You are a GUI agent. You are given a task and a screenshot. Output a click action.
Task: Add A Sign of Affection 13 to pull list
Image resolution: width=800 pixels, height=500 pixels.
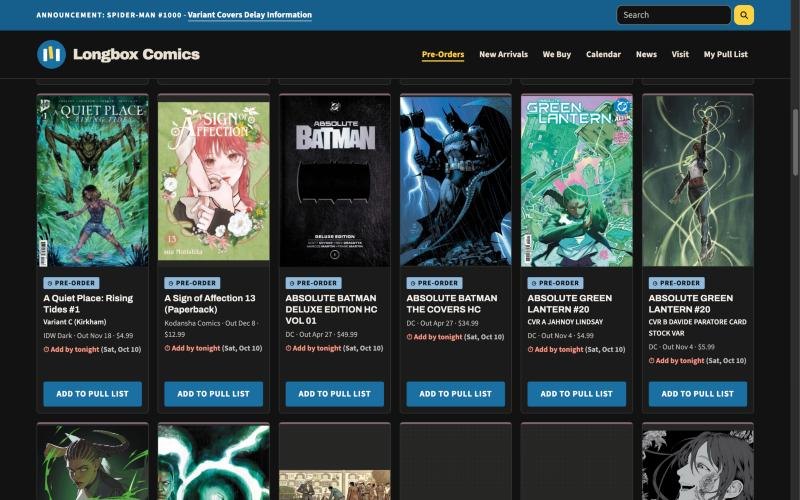(213, 394)
